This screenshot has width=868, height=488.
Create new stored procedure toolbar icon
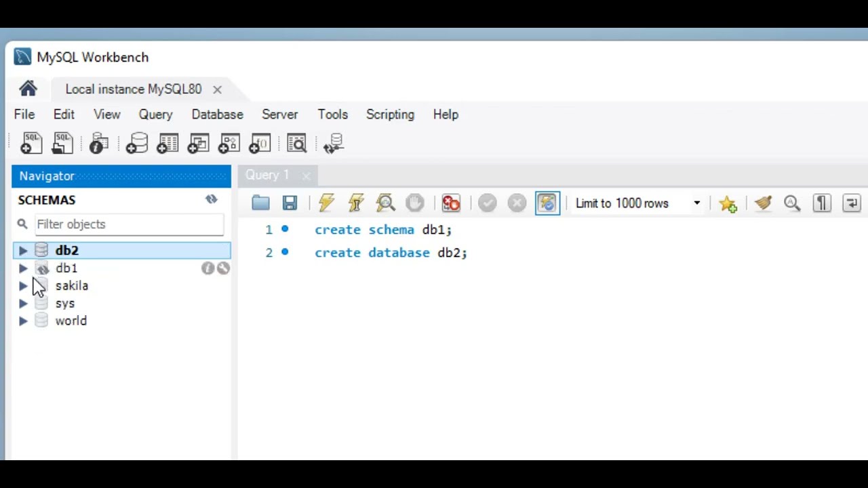pos(229,143)
